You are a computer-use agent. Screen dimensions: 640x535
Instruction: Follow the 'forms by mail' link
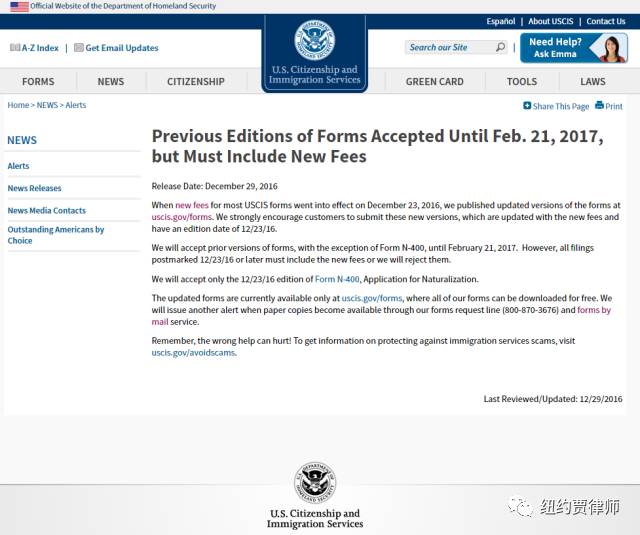[x=594, y=310]
